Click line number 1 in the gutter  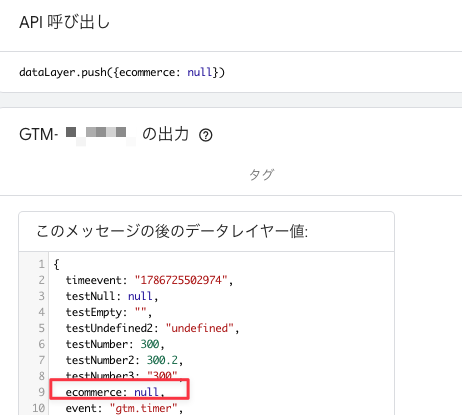(41, 264)
